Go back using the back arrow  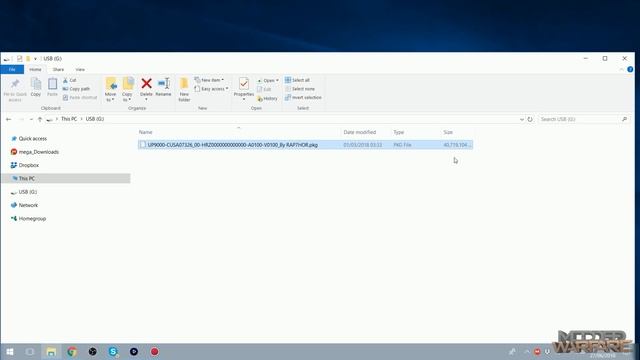coord(9,119)
